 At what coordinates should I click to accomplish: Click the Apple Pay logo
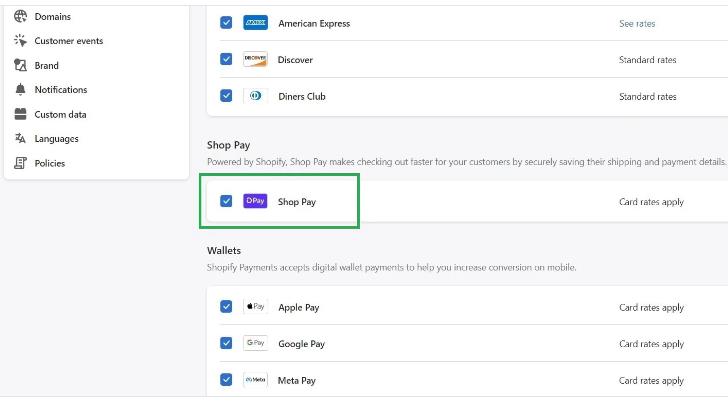coord(255,307)
